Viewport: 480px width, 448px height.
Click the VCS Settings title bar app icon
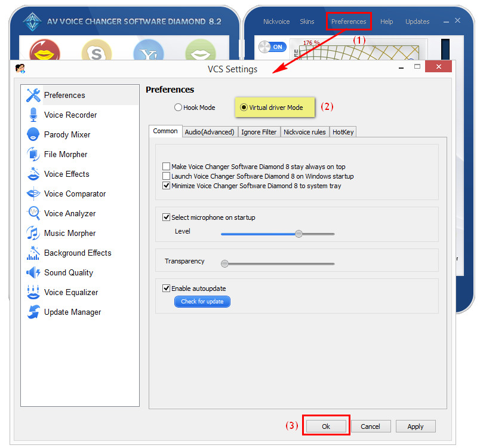20,69
